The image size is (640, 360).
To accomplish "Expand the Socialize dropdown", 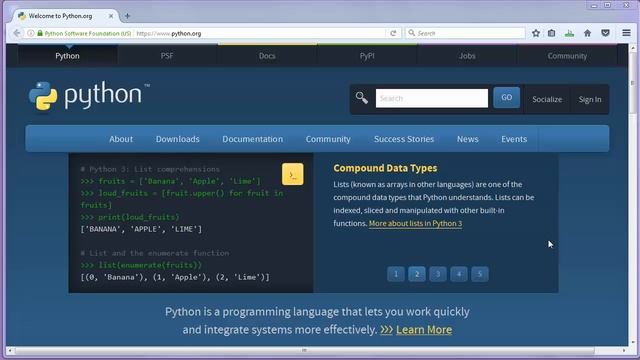I will point(547,99).
